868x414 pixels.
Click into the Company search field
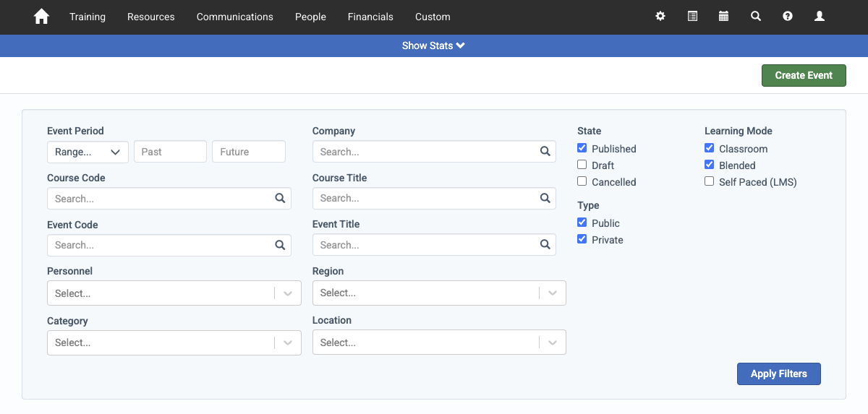tap(434, 152)
